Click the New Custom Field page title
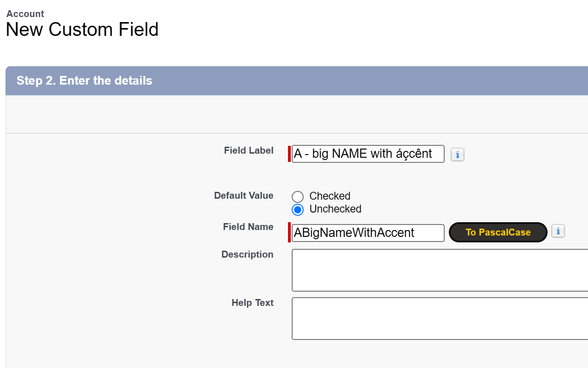 point(82,29)
